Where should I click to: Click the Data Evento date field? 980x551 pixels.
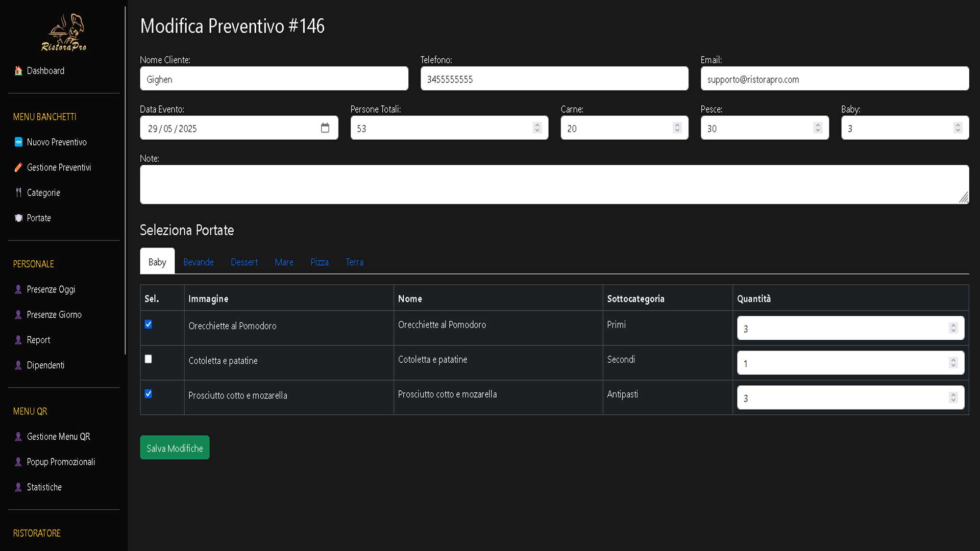click(239, 128)
